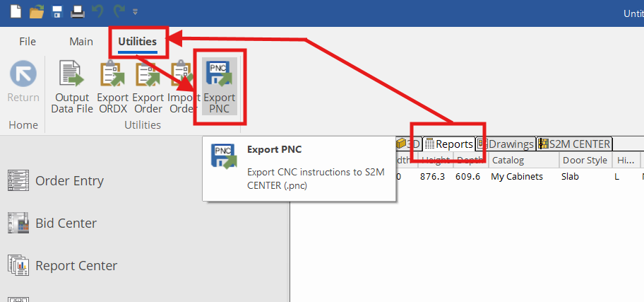Click the Door Style column header

tap(584, 161)
